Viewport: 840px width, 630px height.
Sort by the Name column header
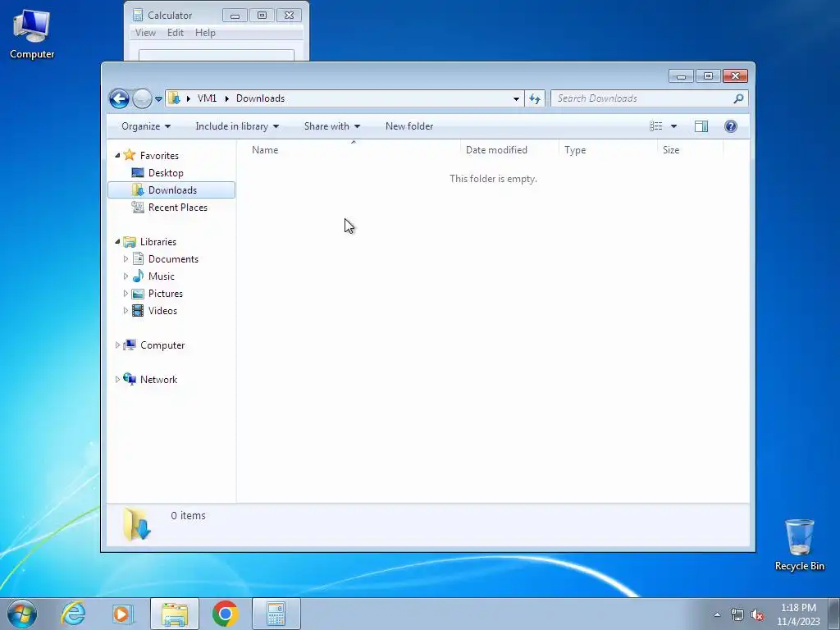(x=354, y=150)
